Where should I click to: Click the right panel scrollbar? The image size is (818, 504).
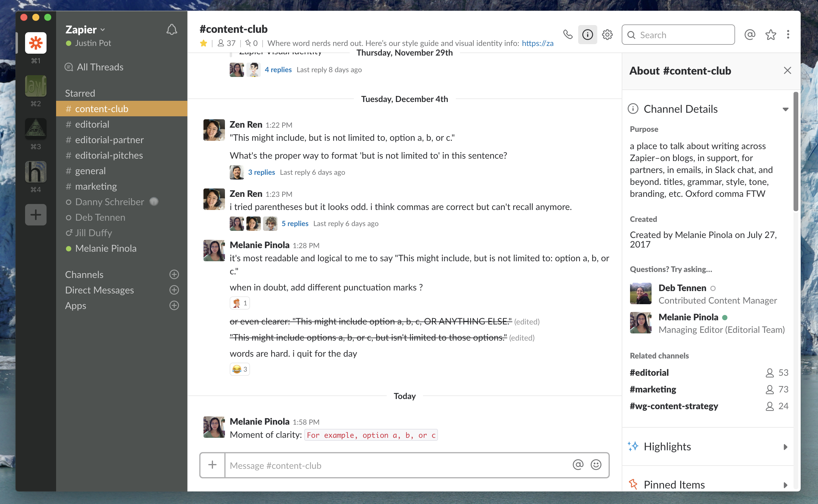point(796,152)
